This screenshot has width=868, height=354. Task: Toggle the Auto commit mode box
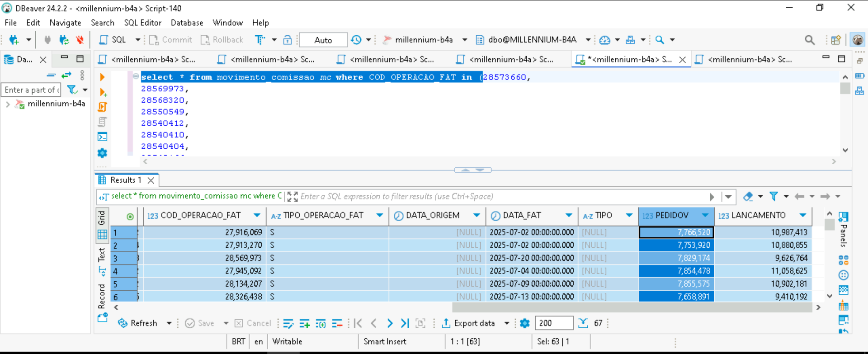click(x=323, y=40)
